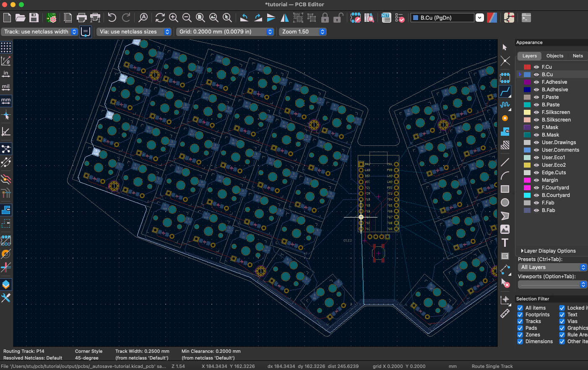Open the active layer selector showing B.Cu
The height and width of the screenshot is (370, 588).
pyautogui.click(x=479, y=18)
